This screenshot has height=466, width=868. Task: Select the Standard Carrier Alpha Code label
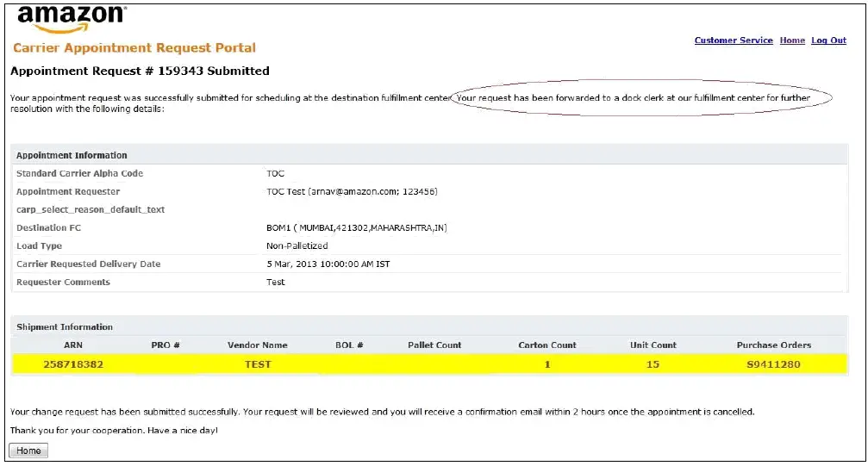(79, 173)
